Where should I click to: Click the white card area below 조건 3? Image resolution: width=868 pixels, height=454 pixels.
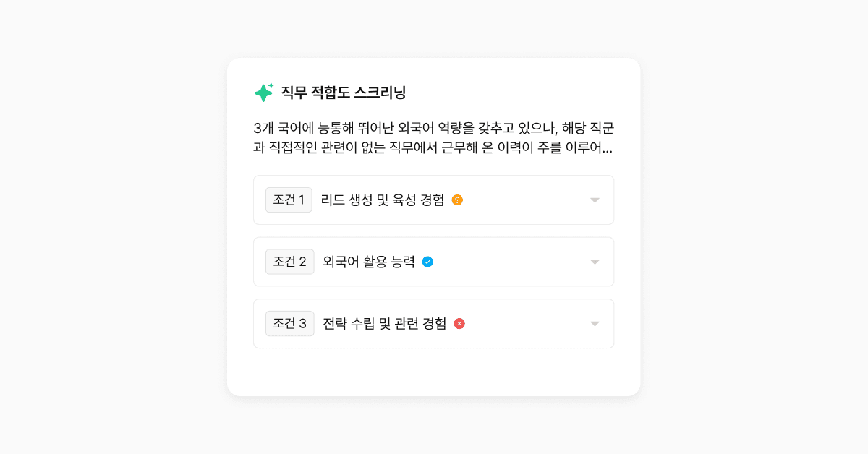click(x=433, y=372)
